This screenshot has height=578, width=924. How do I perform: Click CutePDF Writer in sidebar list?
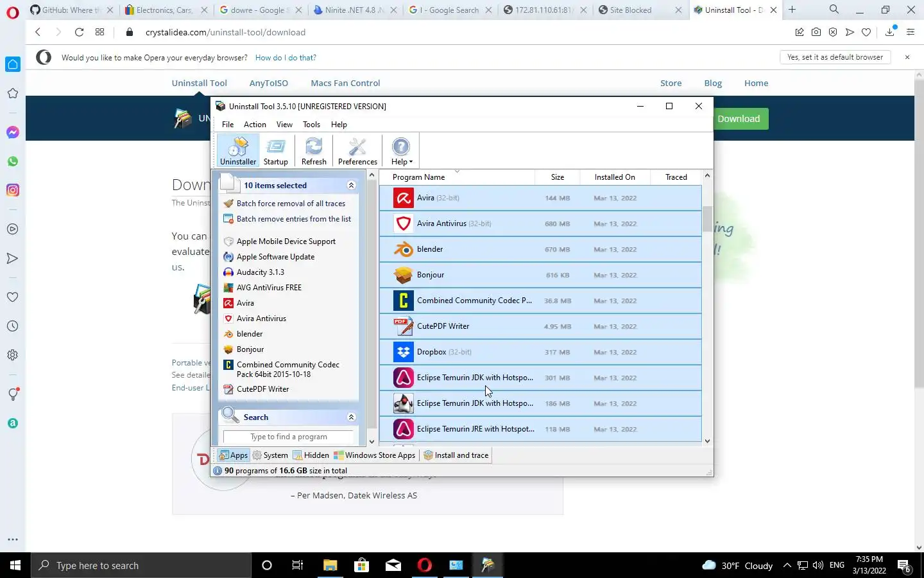click(x=262, y=389)
